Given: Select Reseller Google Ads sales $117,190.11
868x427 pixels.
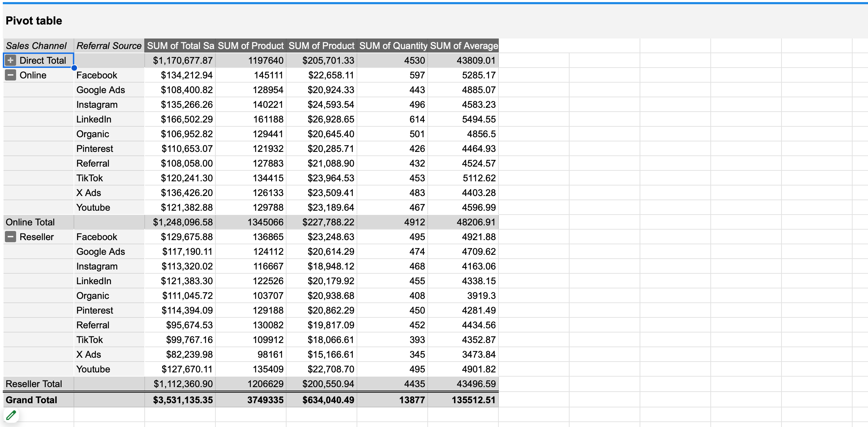Looking at the screenshot, I should [180, 252].
